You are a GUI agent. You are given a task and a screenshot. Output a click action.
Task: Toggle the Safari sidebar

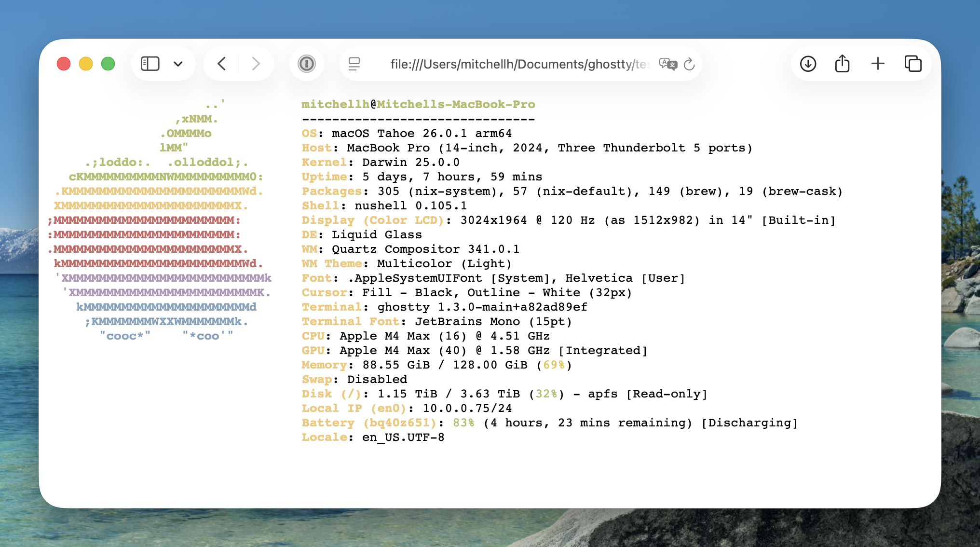150,64
